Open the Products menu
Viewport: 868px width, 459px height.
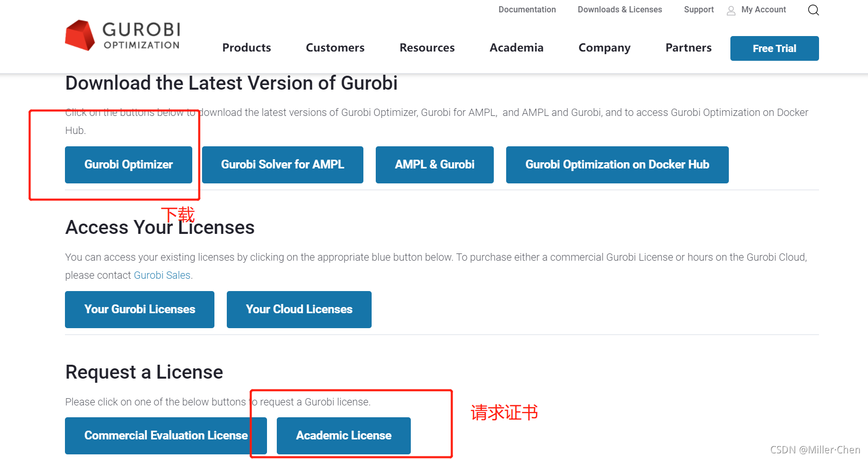pos(246,47)
